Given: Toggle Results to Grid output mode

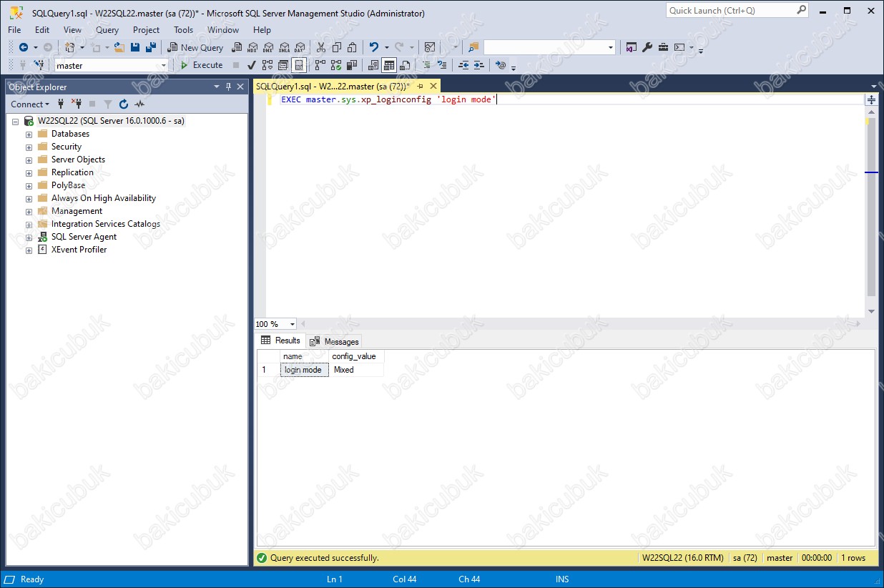Looking at the screenshot, I should (x=389, y=65).
